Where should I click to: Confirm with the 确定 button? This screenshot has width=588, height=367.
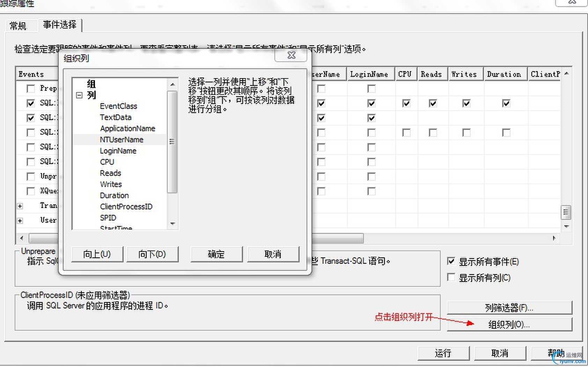tap(216, 254)
